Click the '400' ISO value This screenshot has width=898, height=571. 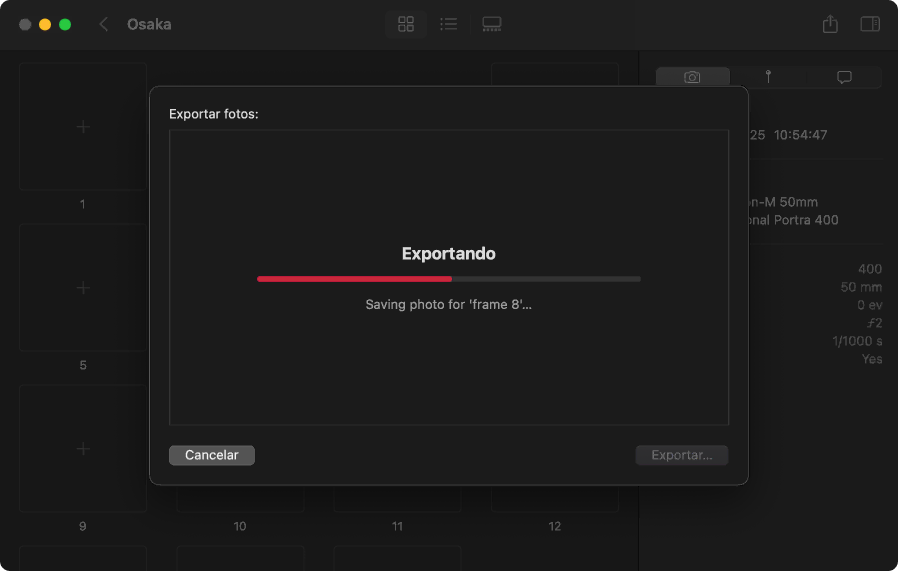click(x=870, y=269)
